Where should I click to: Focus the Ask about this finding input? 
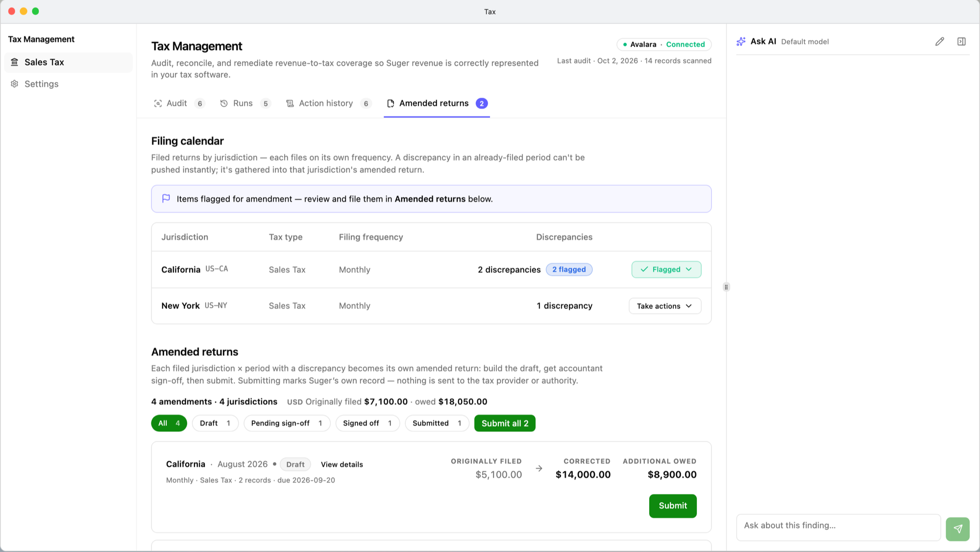[838, 528]
